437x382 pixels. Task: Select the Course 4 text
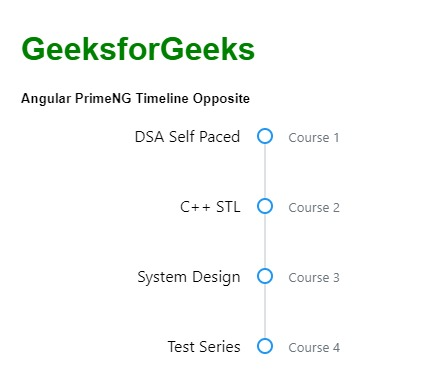pos(314,348)
